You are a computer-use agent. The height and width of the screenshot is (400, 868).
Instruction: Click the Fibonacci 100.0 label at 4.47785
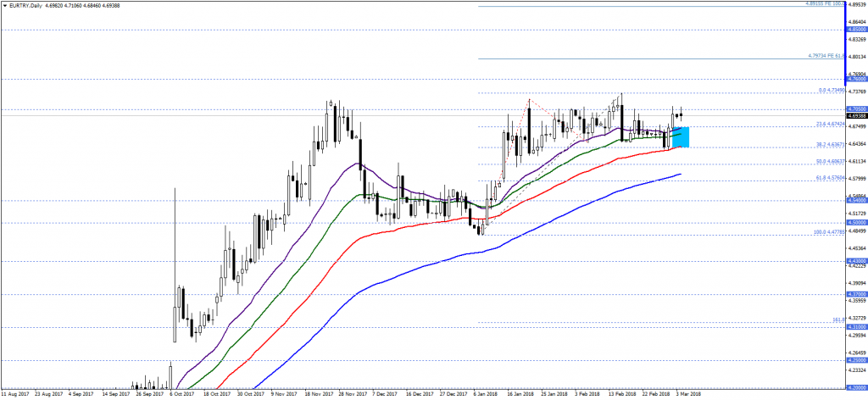click(829, 232)
